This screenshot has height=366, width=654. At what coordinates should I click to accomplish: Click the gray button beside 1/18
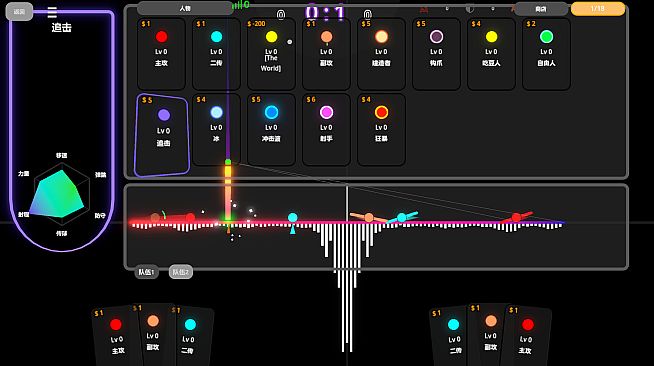pyautogui.click(x=541, y=9)
